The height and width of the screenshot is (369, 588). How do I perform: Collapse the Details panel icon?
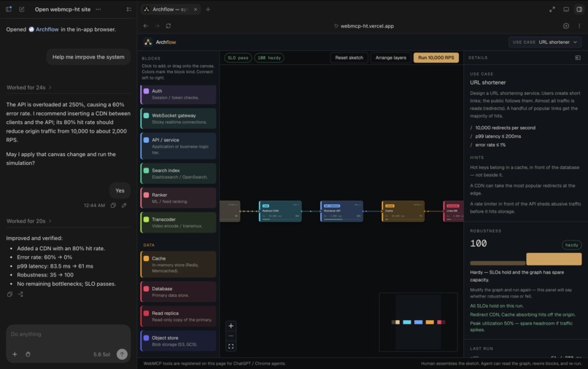coord(578,58)
